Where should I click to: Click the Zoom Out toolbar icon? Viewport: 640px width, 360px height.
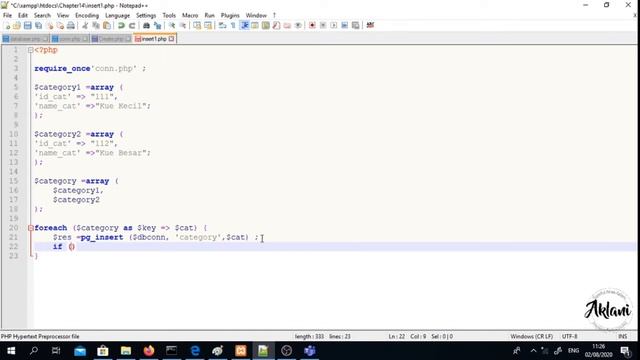183,26
